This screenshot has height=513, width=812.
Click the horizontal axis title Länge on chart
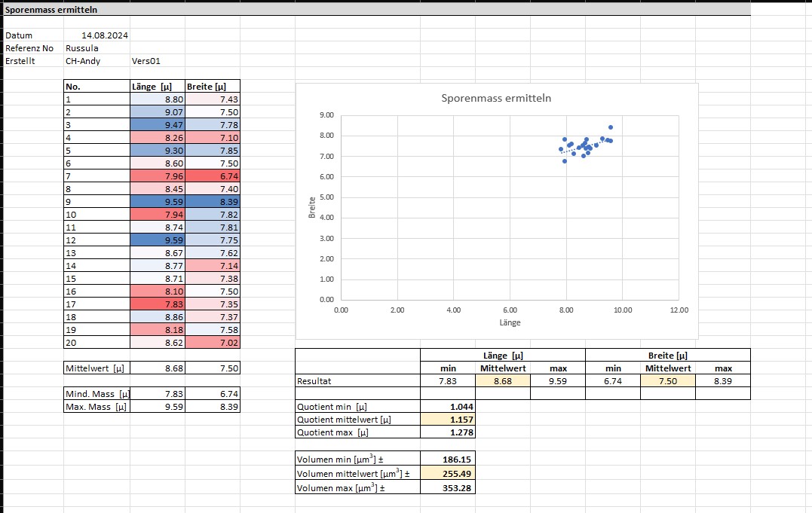click(x=510, y=322)
